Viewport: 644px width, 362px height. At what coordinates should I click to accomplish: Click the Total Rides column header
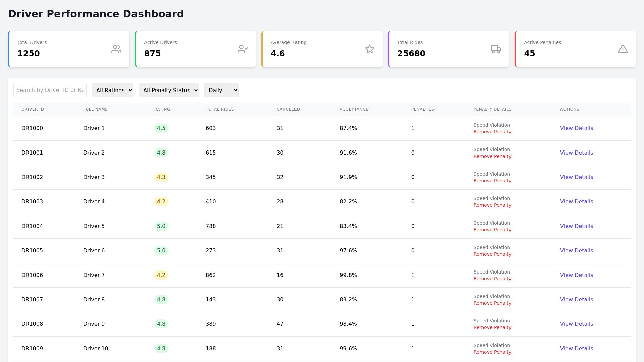click(220, 109)
